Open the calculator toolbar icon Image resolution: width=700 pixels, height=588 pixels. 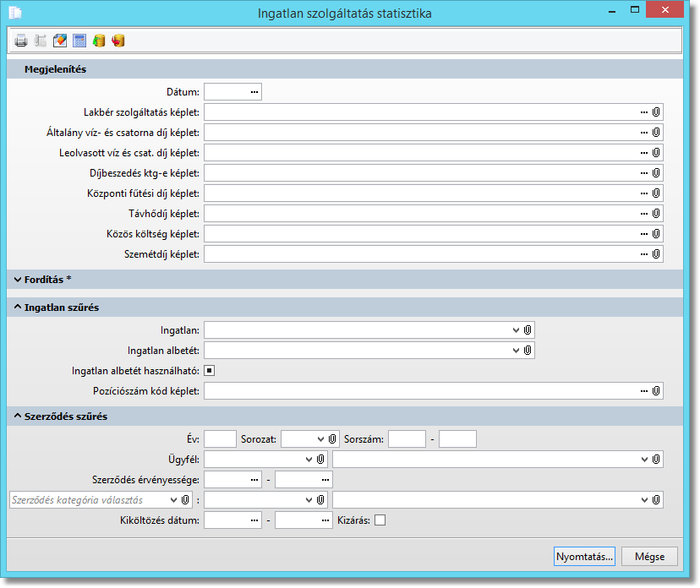pos(79,40)
